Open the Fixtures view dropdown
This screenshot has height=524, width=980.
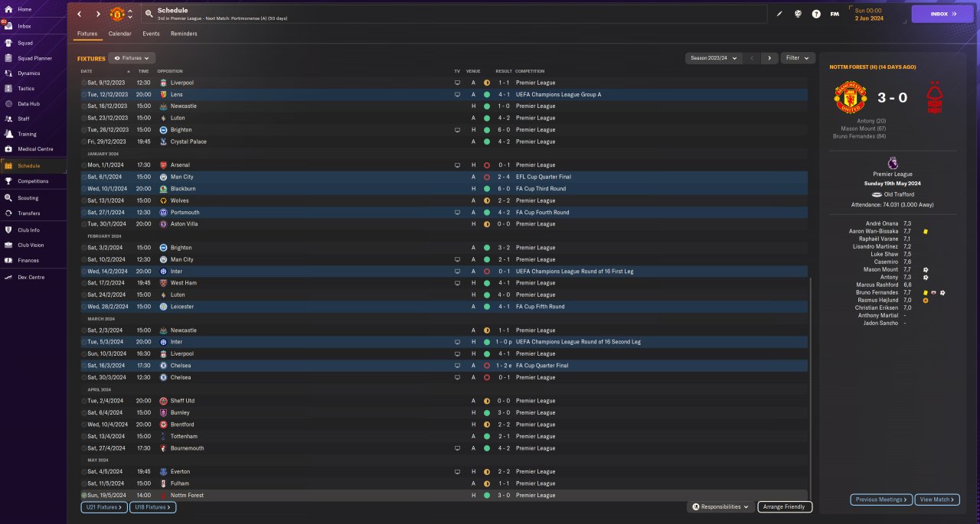coord(132,58)
